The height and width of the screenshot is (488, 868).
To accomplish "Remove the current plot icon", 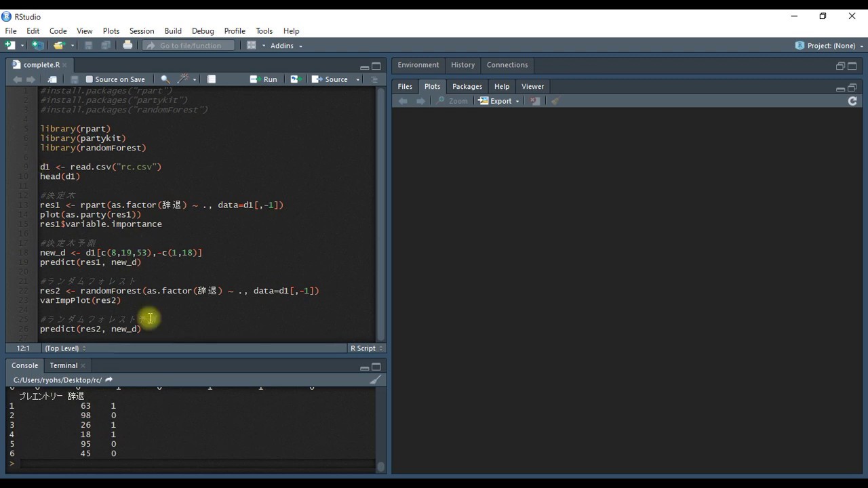I will [535, 101].
